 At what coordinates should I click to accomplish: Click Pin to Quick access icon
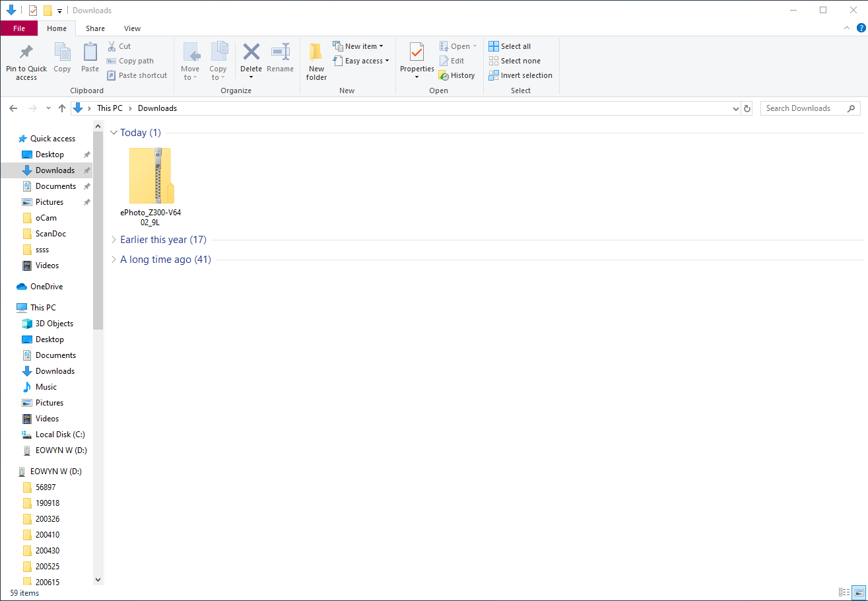point(26,52)
